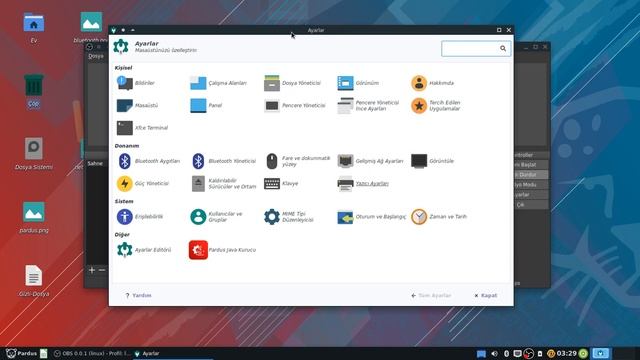Open Panel settings
The height and width of the screenshot is (360, 640).
(206, 105)
